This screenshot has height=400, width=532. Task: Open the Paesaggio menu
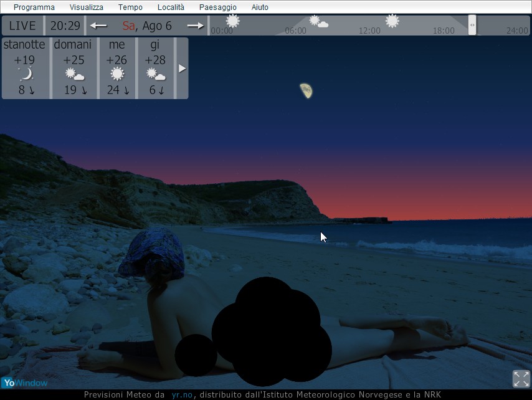[218, 7]
